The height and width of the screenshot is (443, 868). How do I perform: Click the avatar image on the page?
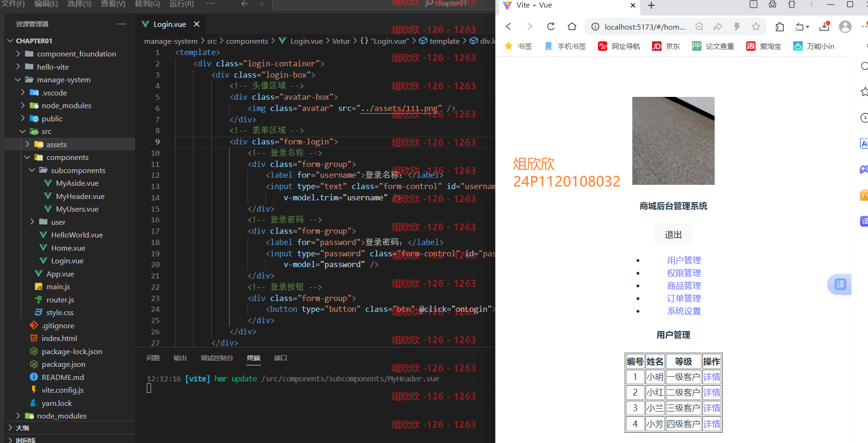(x=673, y=141)
